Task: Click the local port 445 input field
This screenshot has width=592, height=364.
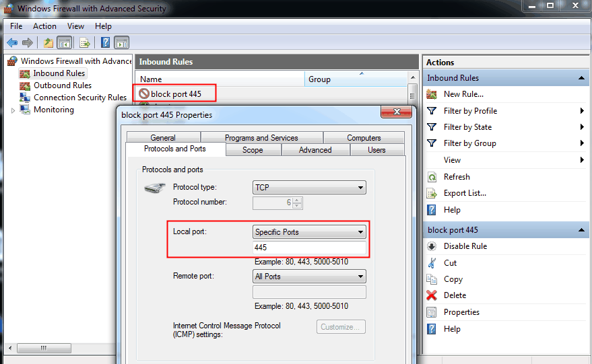Action: (309, 248)
